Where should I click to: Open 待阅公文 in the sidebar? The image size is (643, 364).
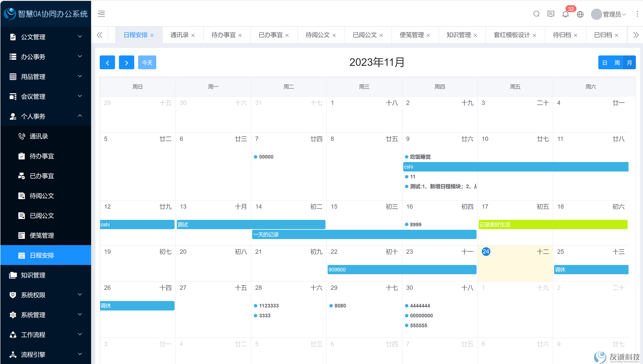point(46,196)
